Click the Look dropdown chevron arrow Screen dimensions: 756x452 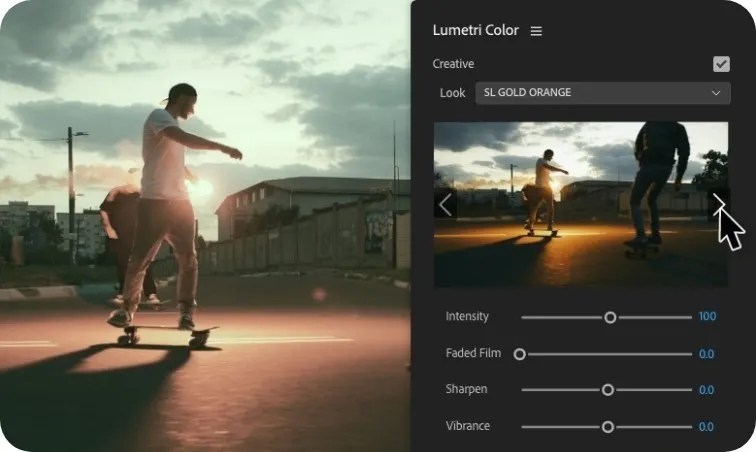point(716,93)
